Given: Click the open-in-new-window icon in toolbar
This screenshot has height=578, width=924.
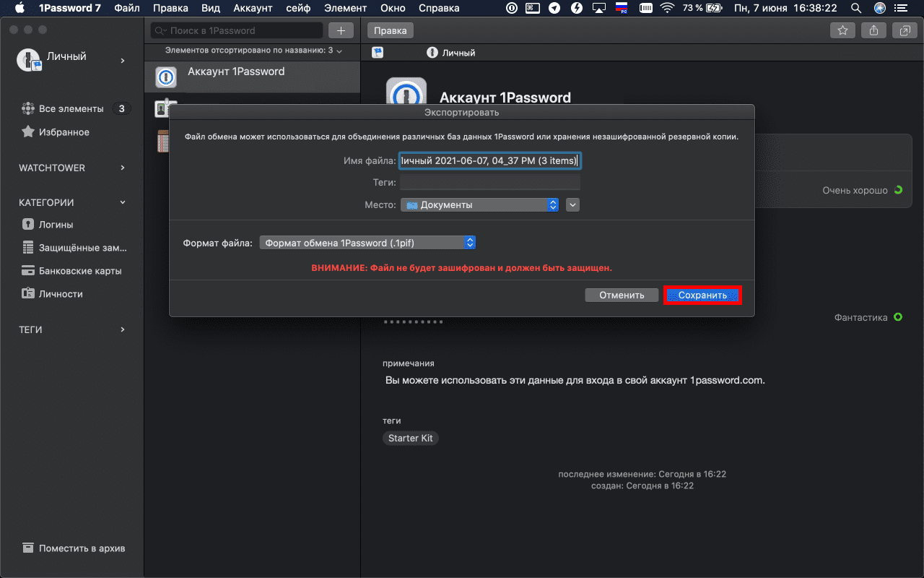Looking at the screenshot, I should 904,30.
